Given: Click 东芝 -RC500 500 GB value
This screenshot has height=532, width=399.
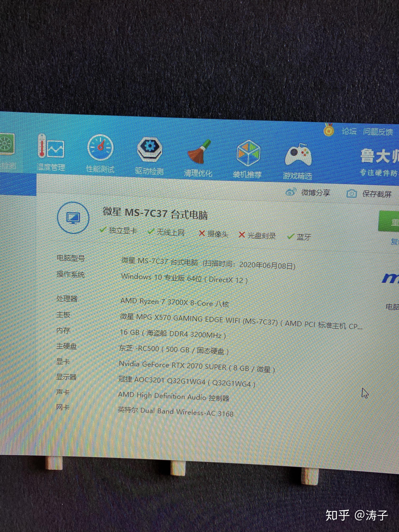Looking at the screenshot, I should point(174,350).
